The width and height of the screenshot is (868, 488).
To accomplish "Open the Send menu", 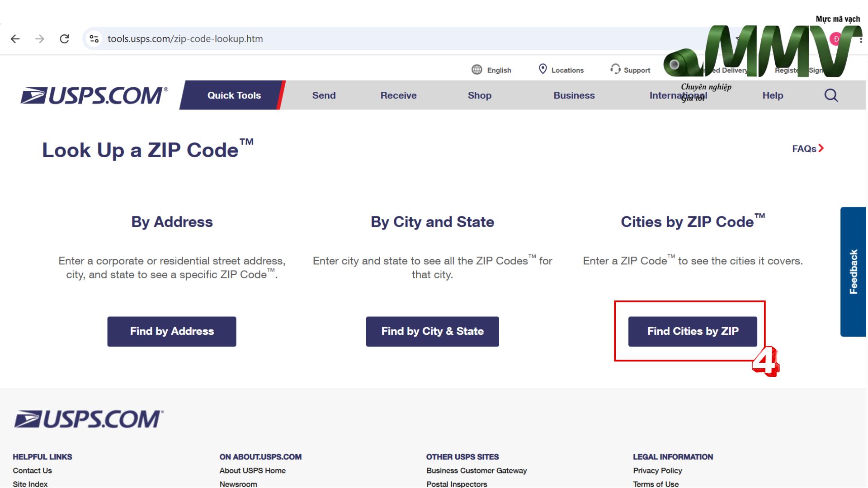I will coord(324,95).
